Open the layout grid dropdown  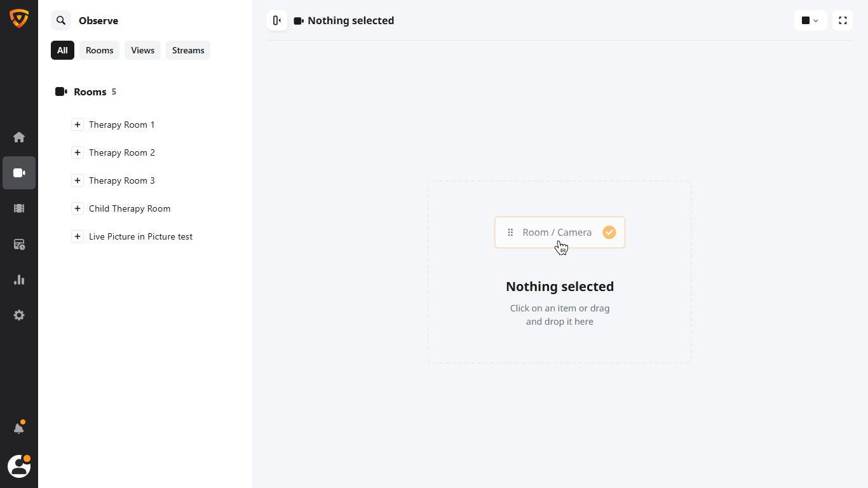click(x=810, y=21)
